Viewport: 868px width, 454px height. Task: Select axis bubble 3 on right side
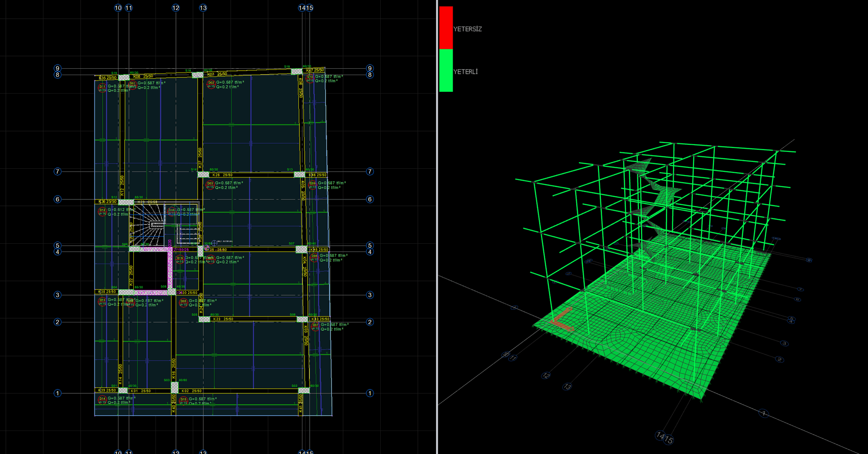(x=370, y=295)
